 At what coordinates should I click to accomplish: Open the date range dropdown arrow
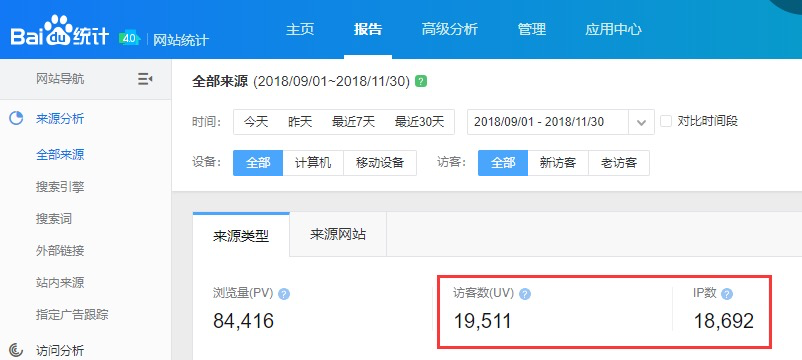coord(641,122)
